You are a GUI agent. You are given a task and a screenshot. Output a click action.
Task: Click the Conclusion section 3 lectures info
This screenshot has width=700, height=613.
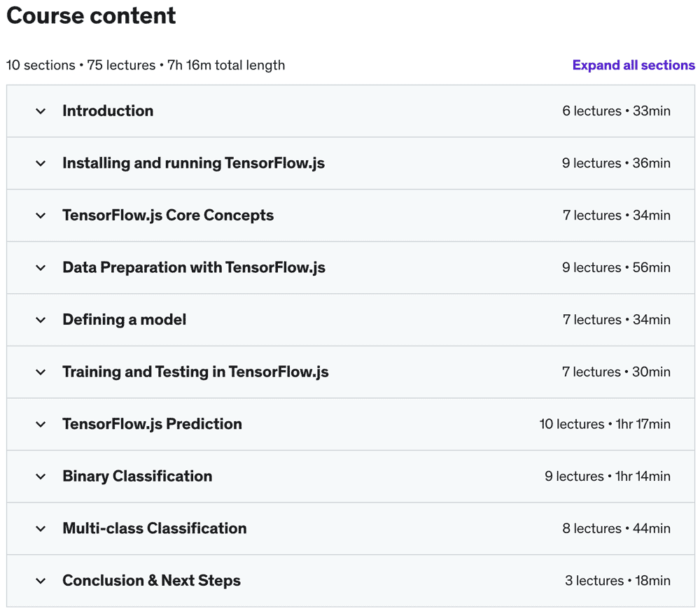[x=617, y=581]
